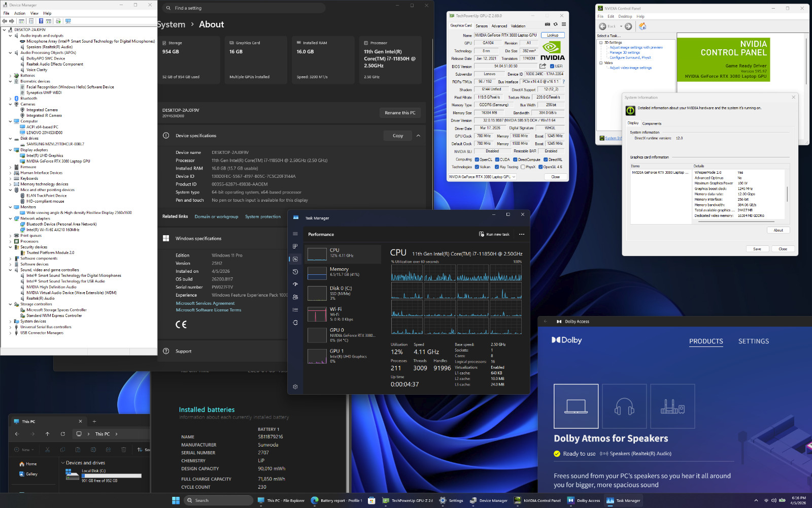Click Device Manager back arrow toolbar icon

5,21
